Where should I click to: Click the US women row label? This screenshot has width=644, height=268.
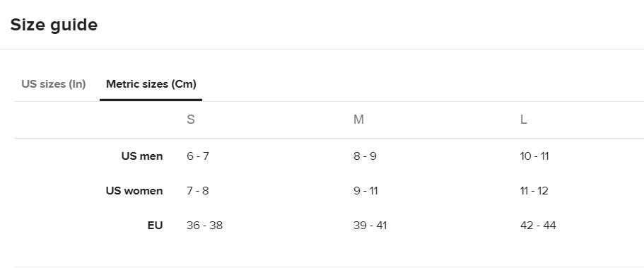134,191
